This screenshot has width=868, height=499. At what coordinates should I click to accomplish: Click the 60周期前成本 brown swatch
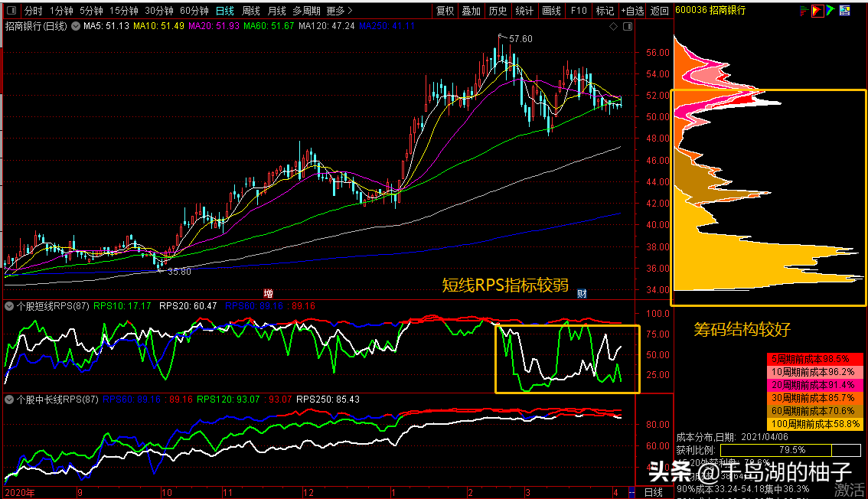[x=814, y=411]
